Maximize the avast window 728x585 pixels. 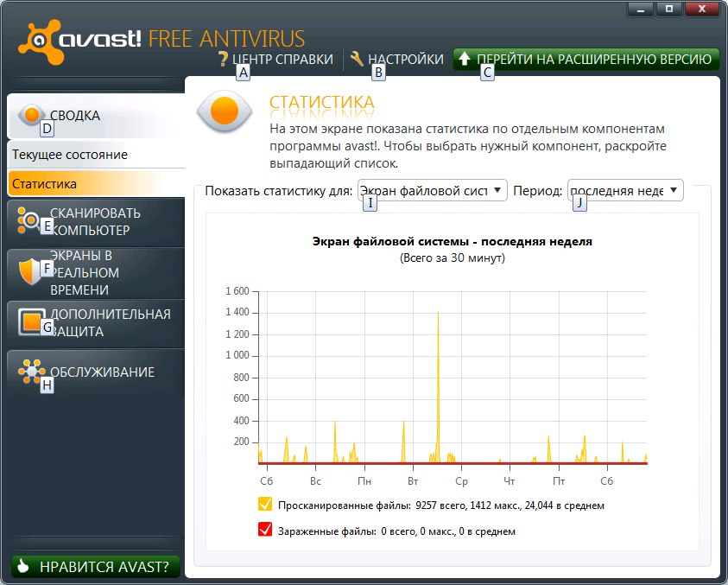coord(669,10)
